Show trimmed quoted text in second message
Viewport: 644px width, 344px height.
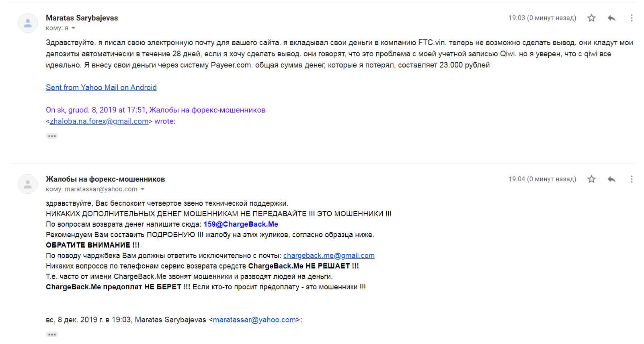click(x=52, y=334)
